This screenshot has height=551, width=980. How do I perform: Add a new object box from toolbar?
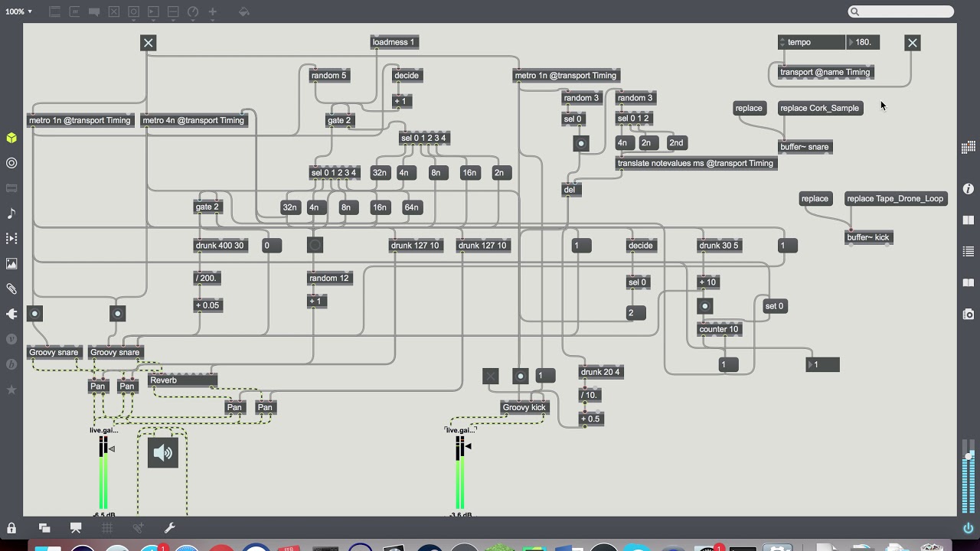[54, 12]
